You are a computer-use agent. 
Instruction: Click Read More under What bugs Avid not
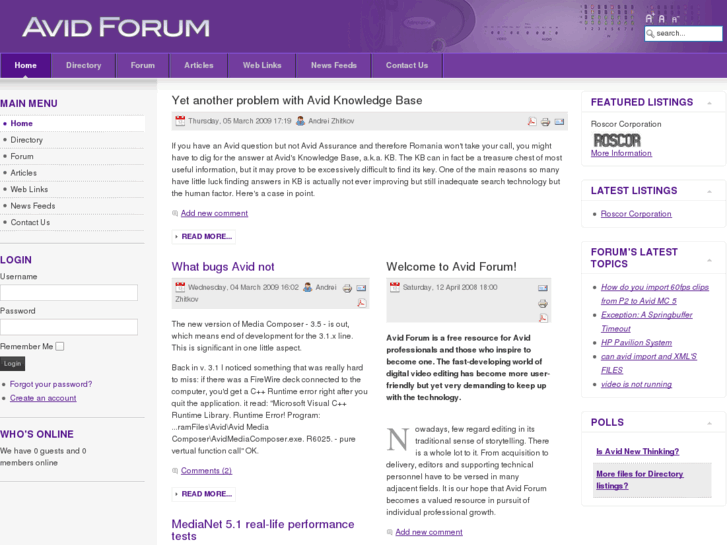point(204,494)
